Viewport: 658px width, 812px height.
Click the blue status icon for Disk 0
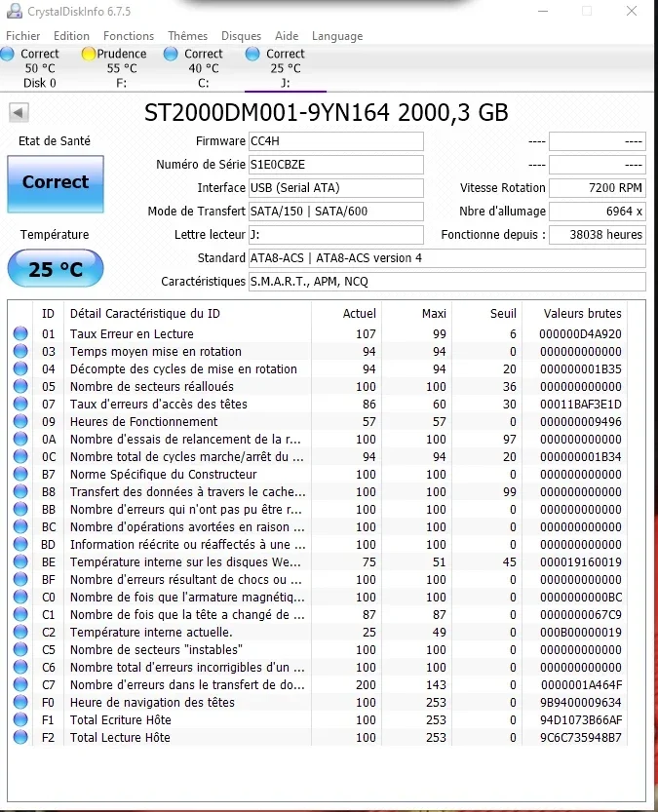pos(7,54)
